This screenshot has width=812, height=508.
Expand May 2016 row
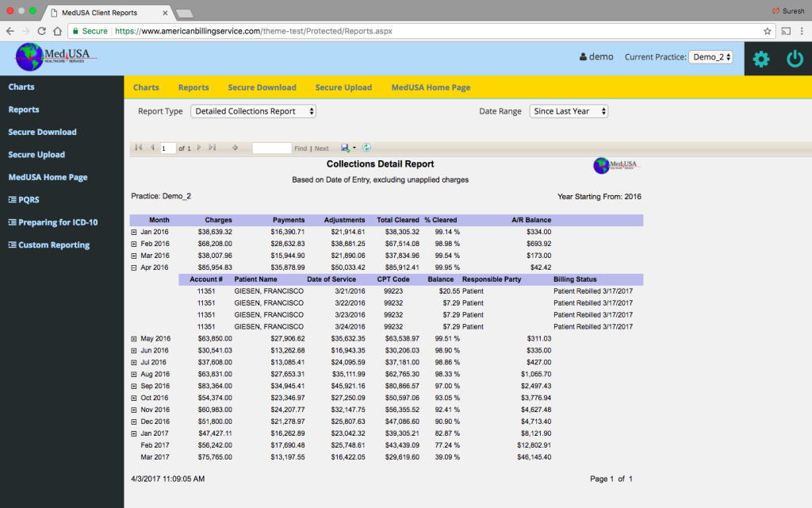pos(133,339)
